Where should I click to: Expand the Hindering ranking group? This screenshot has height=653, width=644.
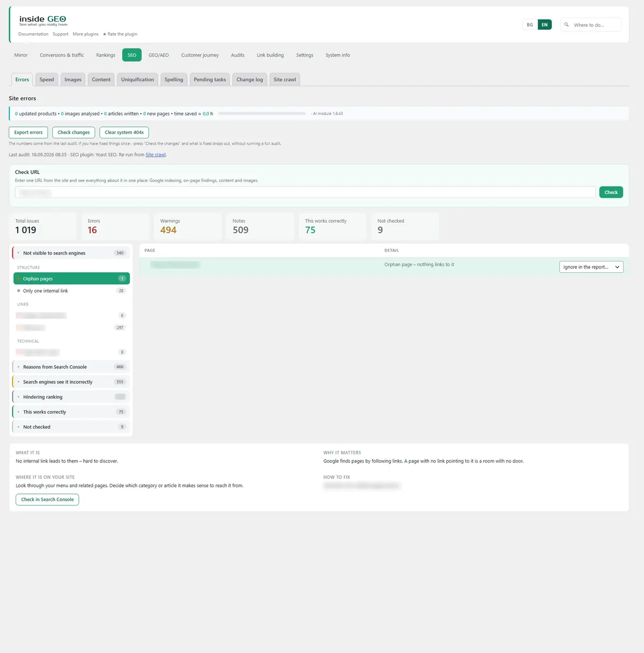point(71,397)
